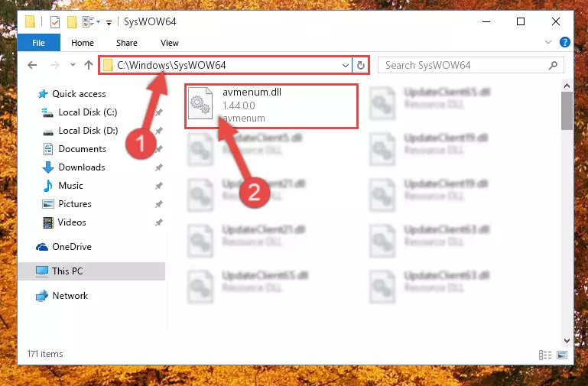Open Videos in the sidebar
The width and height of the screenshot is (588, 386).
(x=64, y=222)
